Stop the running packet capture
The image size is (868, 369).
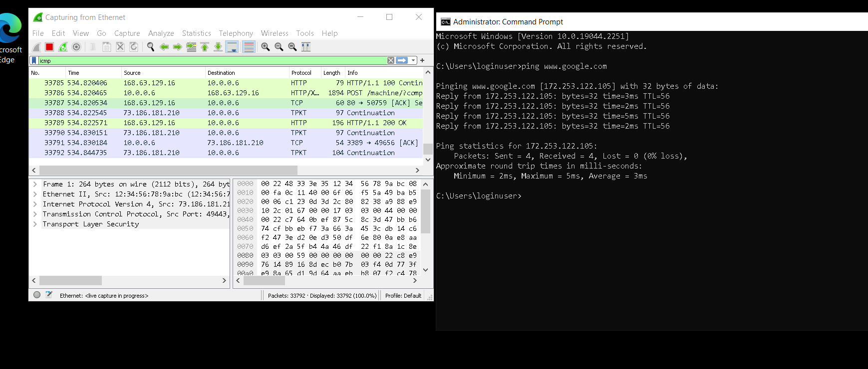pyautogui.click(x=49, y=47)
